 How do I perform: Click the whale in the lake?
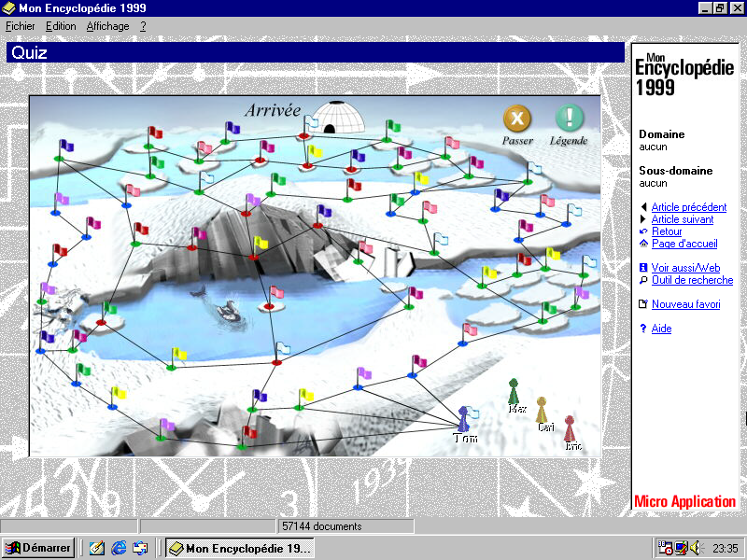tap(228, 311)
